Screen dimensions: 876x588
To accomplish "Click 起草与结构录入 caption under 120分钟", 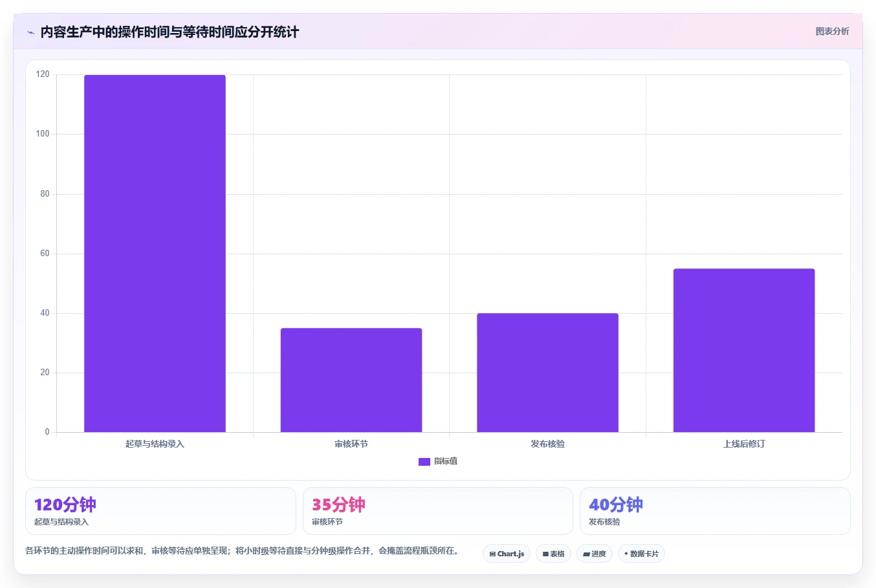I will point(61,522).
